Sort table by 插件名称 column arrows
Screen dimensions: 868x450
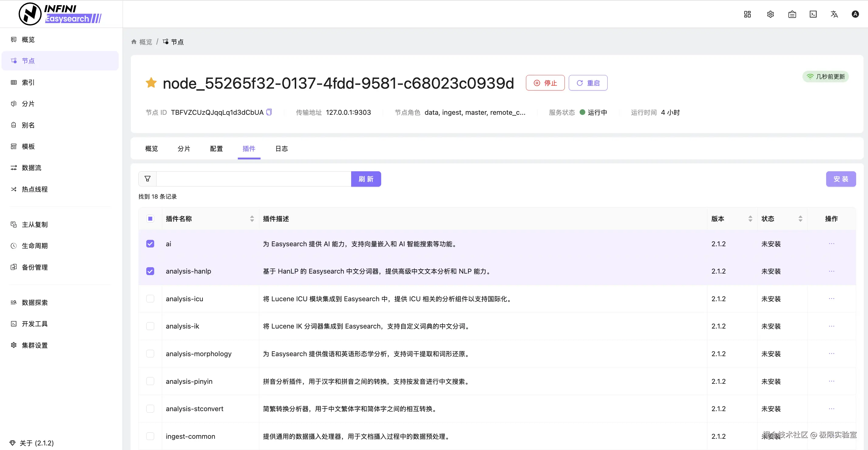[252, 219]
